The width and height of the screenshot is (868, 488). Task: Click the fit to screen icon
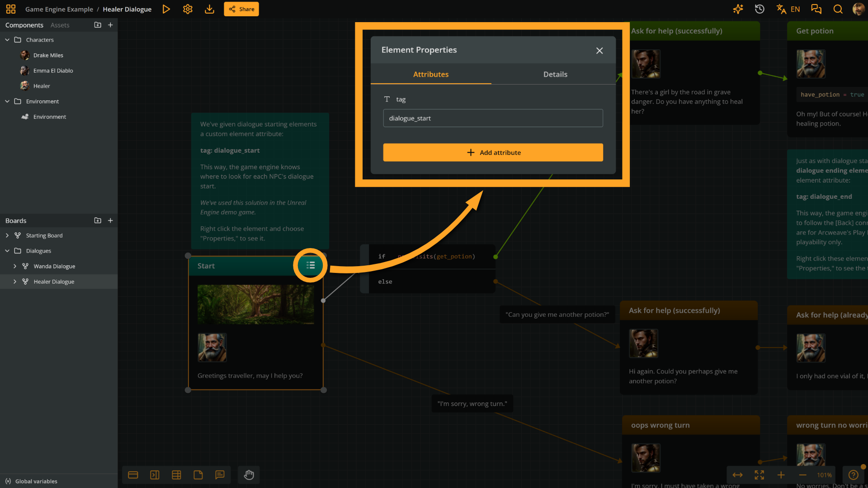pyautogui.click(x=759, y=475)
